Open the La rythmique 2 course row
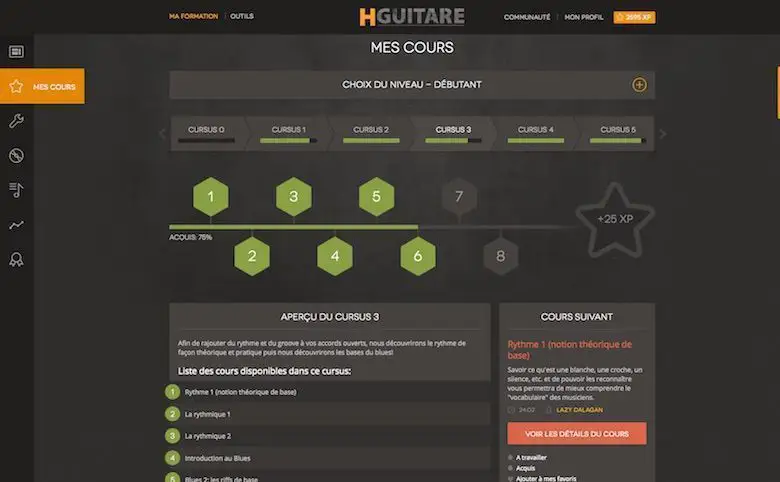This screenshot has height=482, width=780. 328,436
